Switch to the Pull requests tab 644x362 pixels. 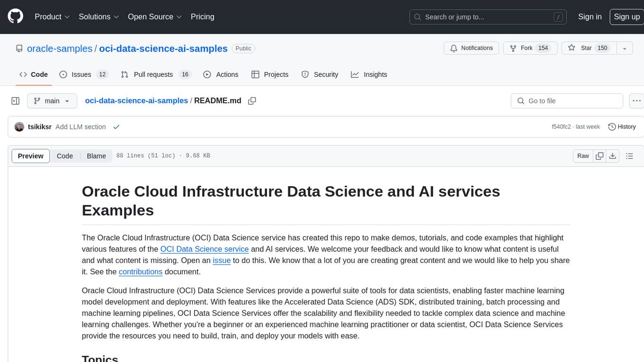(x=155, y=74)
